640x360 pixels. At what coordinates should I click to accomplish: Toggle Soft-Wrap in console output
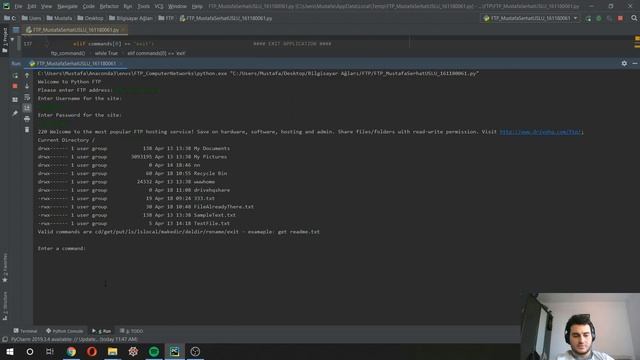click(x=27, y=97)
